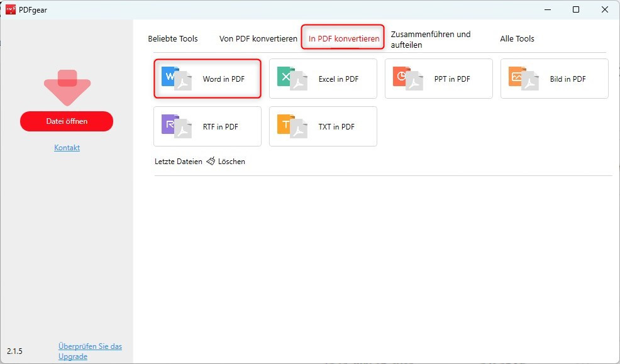Choose the Bild in PDF label
This screenshot has width=620, height=364.
coord(567,79)
